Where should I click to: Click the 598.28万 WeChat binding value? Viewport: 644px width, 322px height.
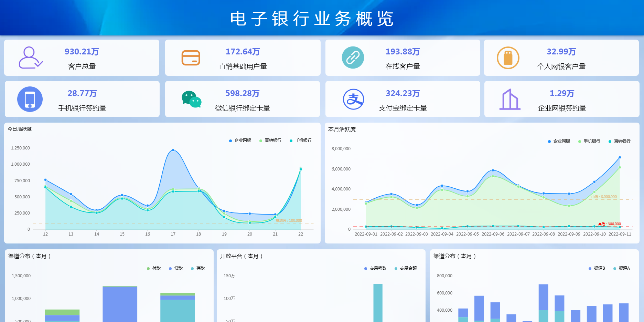pyautogui.click(x=243, y=93)
